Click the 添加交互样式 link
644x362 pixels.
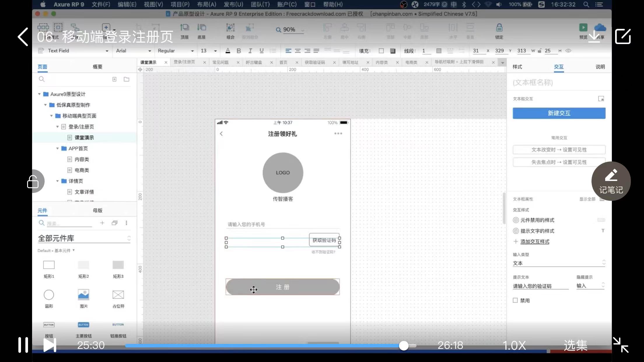[535, 242]
